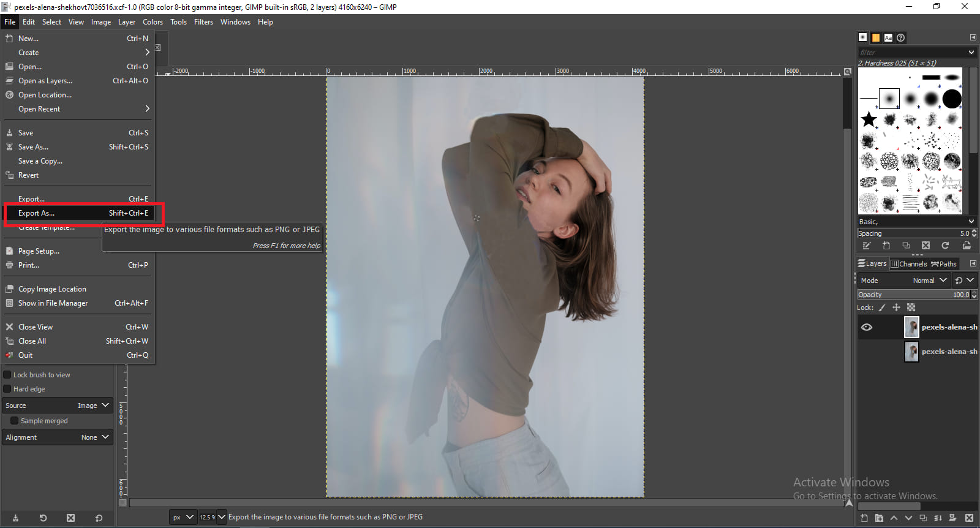This screenshot has width=980, height=528.
Task: Raise the layer one step
Action: point(894,518)
